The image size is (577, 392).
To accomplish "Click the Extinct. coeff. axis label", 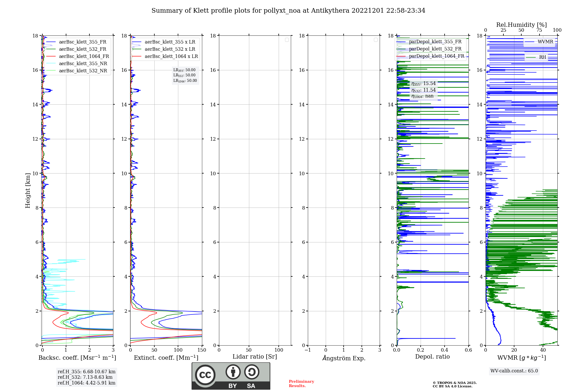I will [166, 358].
